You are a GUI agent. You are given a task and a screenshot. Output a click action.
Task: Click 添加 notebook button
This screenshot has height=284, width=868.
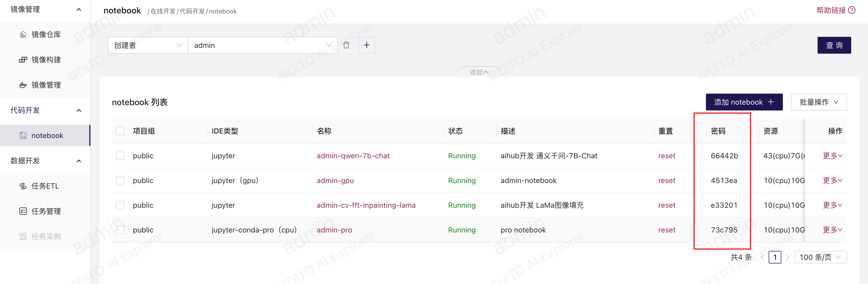[744, 102]
